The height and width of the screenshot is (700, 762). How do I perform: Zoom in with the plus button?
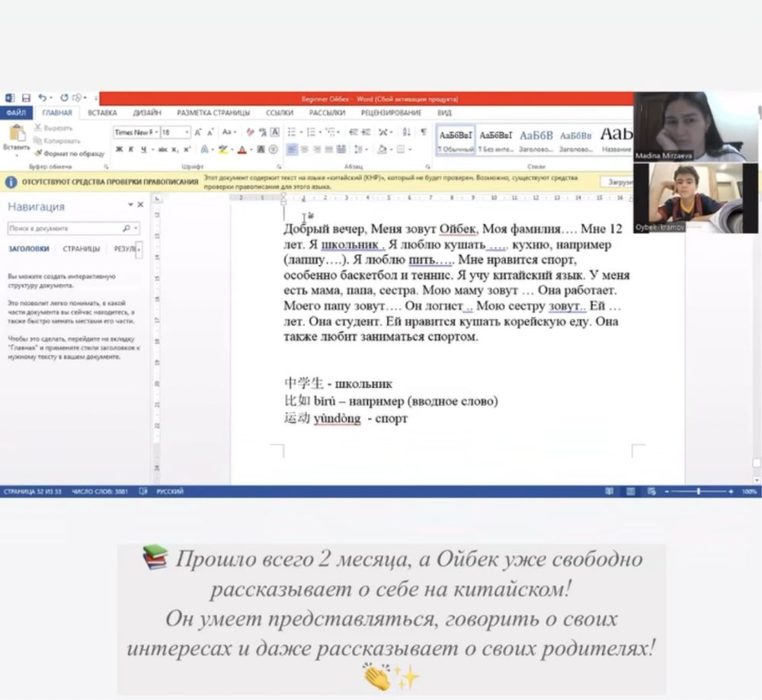731,491
